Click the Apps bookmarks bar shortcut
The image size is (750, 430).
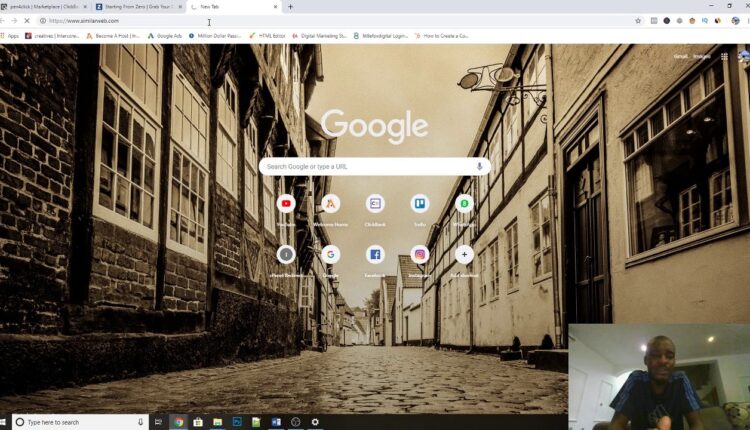tap(10, 35)
